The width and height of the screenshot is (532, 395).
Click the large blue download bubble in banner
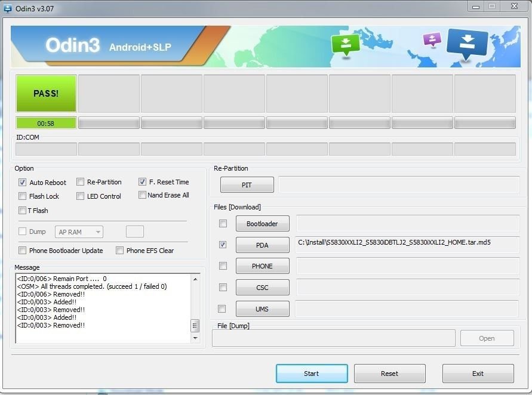(x=467, y=44)
